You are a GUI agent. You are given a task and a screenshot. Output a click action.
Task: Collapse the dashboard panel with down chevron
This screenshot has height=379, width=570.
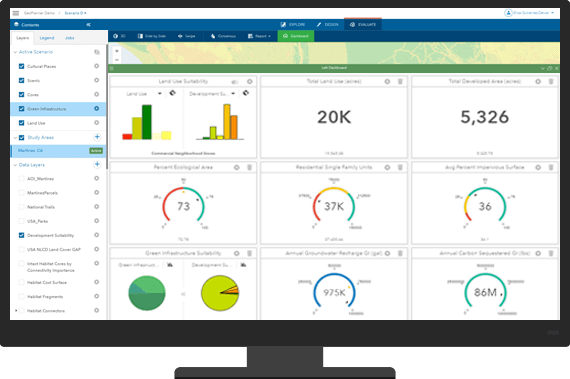(x=542, y=68)
